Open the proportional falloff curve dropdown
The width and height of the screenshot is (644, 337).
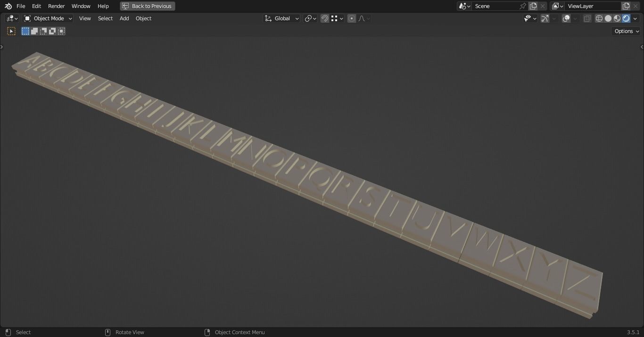[364, 18]
